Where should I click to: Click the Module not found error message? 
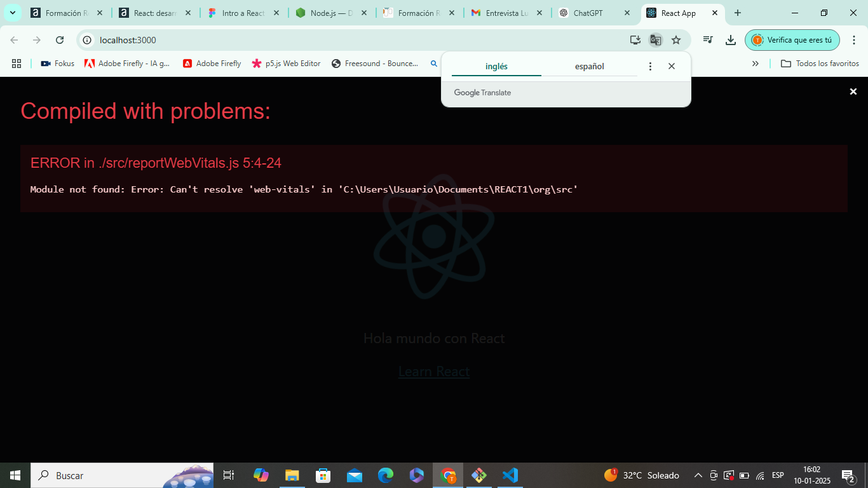pyautogui.click(x=304, y=189)
